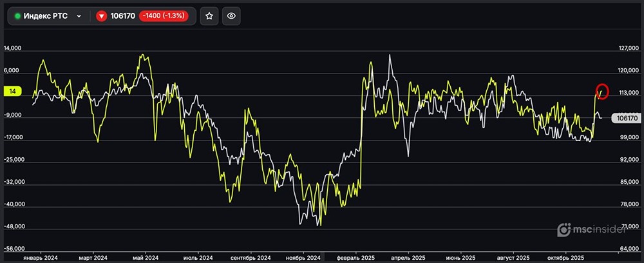Click the апрель 2025 date on time axis

point(408,258)
